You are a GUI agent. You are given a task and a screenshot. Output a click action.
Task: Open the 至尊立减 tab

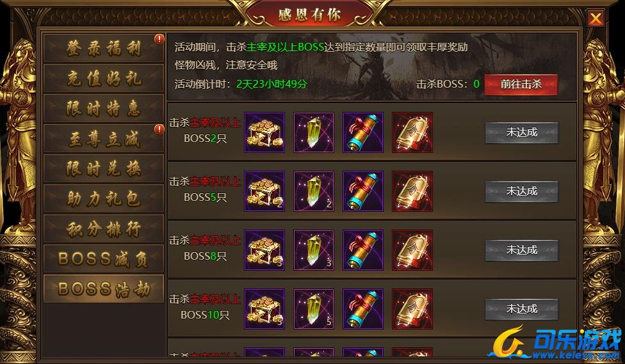point(104,139)
